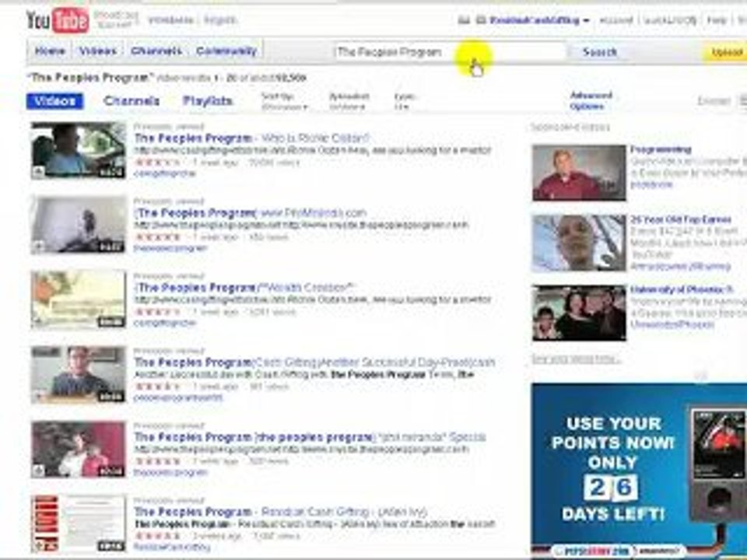Click the YouTube logo

click(x=58, y=20)
